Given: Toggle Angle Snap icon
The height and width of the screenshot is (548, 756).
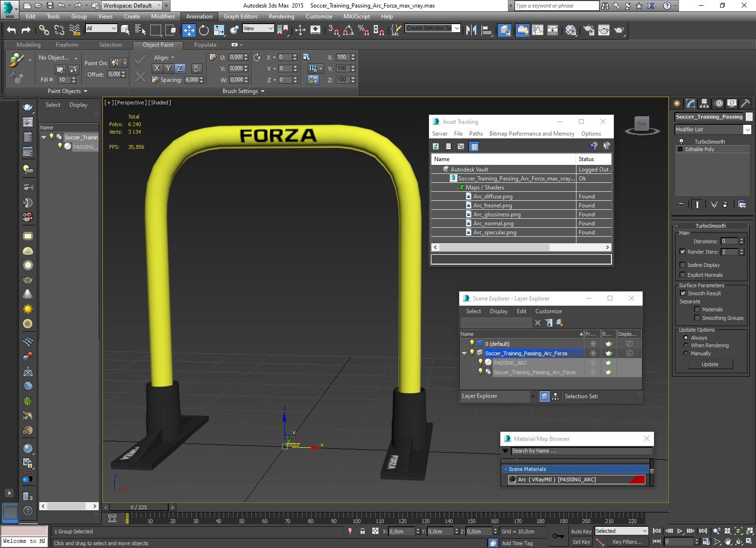Looking at the screenshot, I should (x=348, y=30).
